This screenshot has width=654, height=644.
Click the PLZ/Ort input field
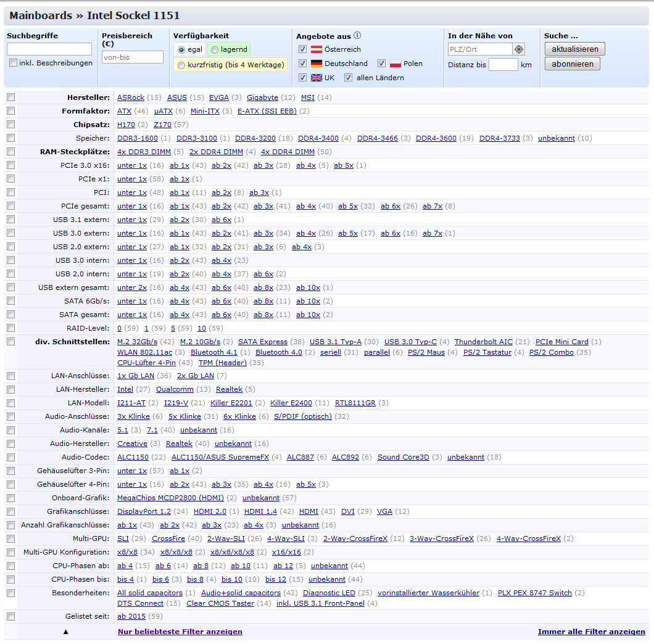pos(480,49)
